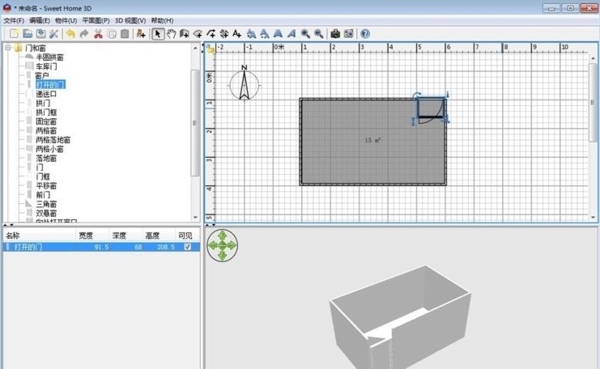Screen dimensions: 600x369
Task: Click the plan view vertical scrollbar
Action: point(593,103)
